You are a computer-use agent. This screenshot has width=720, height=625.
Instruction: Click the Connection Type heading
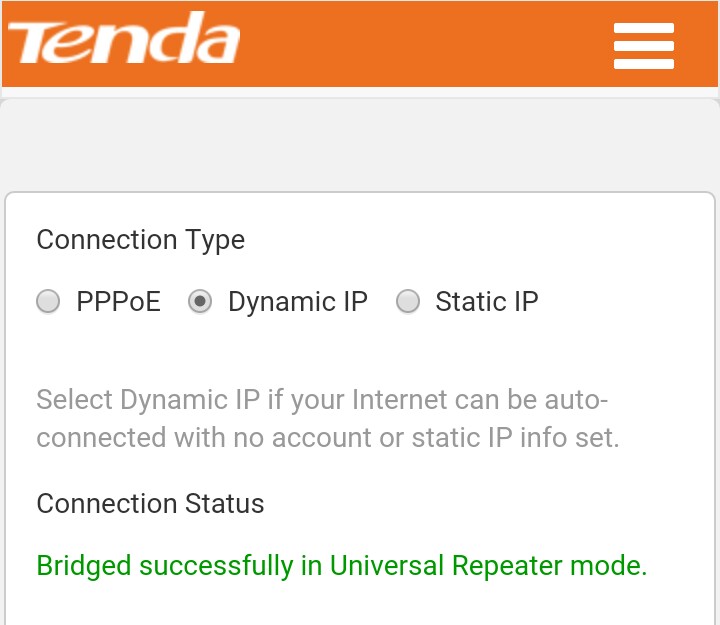[141, 240]
